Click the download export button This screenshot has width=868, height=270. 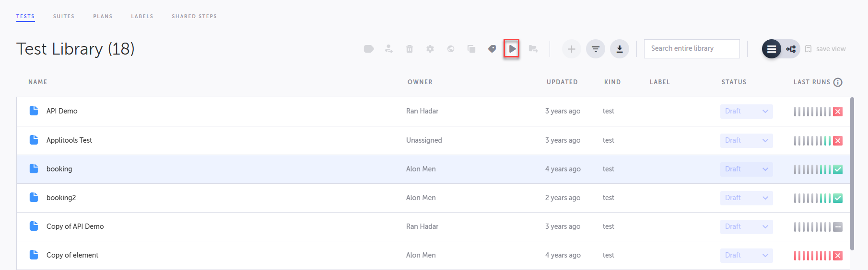(620, 49)
